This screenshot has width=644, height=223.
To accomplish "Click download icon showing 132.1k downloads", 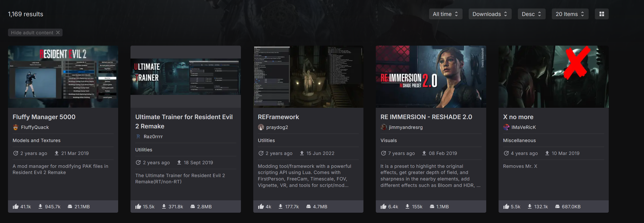I will pos(530,207).
